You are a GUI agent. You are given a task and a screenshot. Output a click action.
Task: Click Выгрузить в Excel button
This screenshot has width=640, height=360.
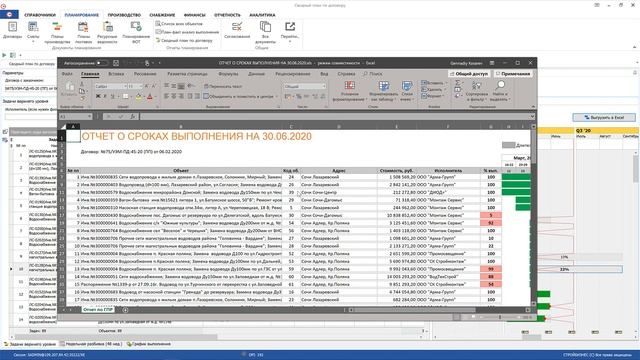tap(604, 118)
